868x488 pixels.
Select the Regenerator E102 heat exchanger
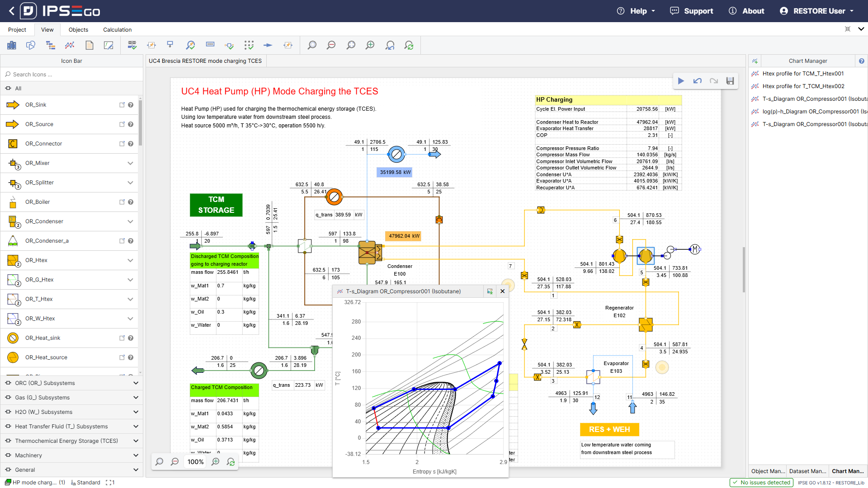[x=646, y=325]
